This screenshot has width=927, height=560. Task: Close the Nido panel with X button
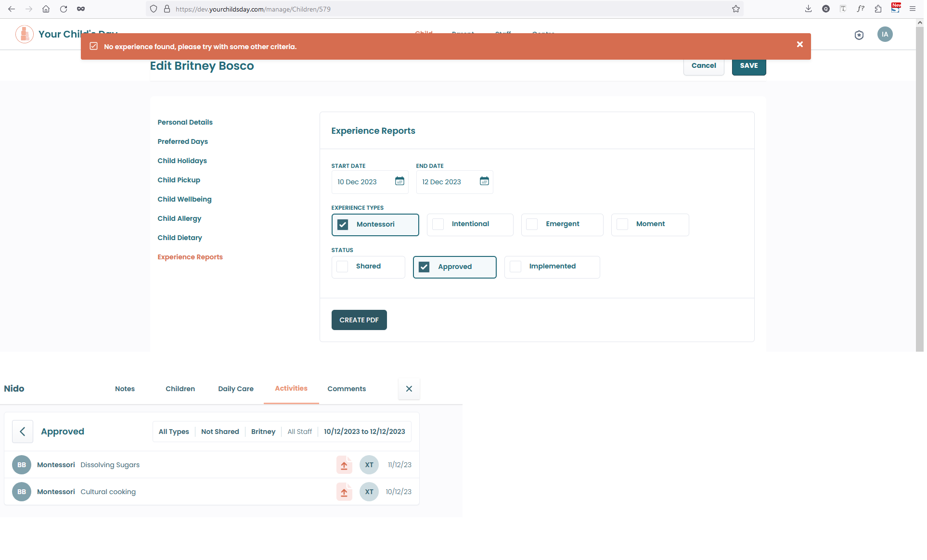point(409,389)
